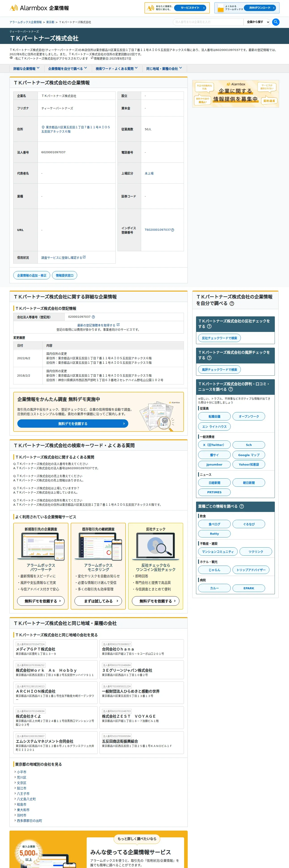Click the jpnumber button

click(x=214, y=464)
